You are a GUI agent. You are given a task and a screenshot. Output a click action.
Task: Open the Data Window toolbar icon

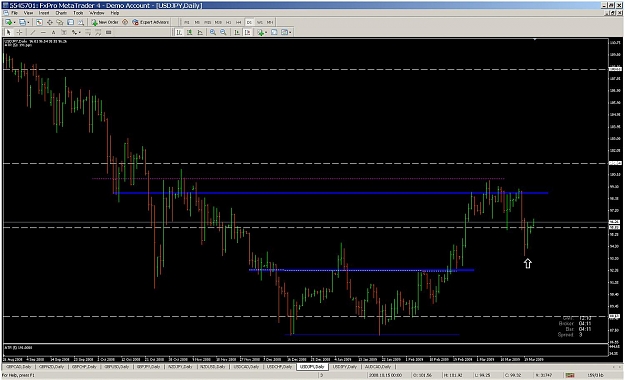click(49, 22)
